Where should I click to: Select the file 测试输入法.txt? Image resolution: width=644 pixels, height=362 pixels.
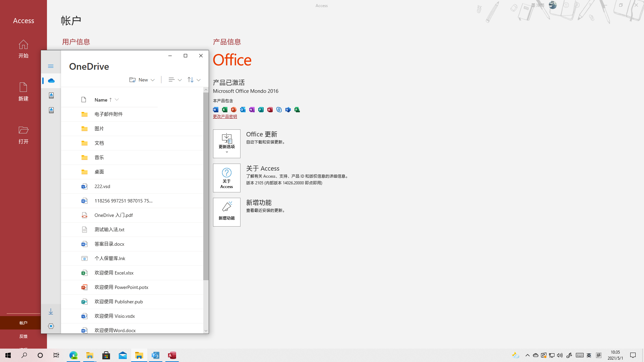pyautogui.click(x=132, y=230)
